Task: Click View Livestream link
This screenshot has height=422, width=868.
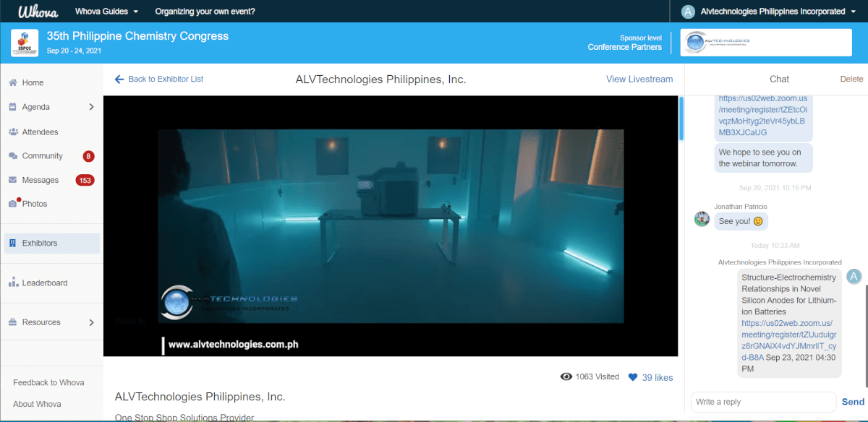Action: click(x=639, y=79)
